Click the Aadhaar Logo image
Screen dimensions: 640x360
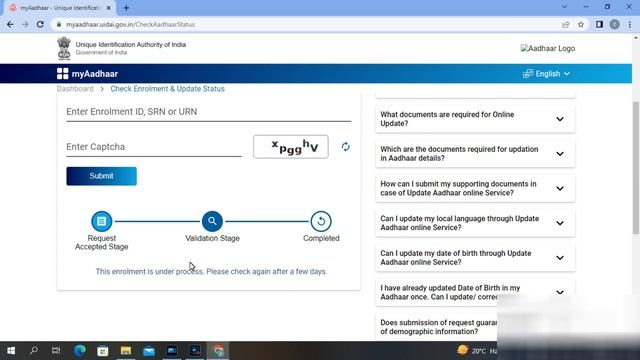pos(548,49)
